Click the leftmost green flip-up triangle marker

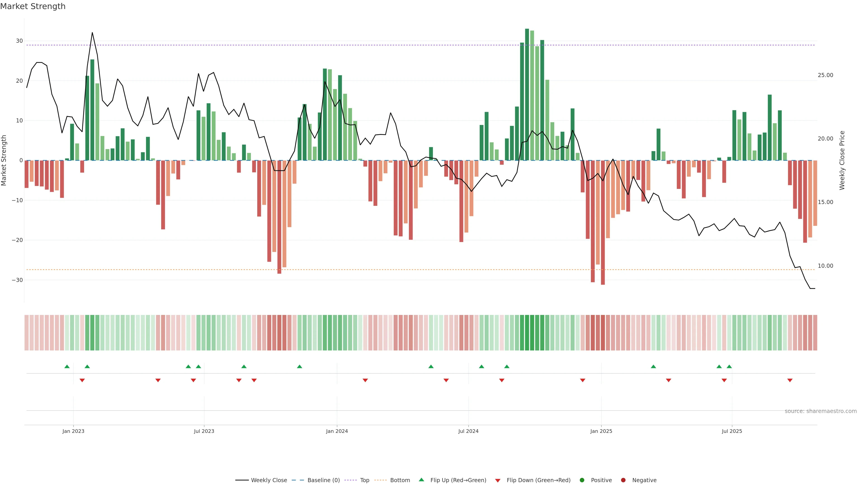pyautogui.click(x=67, y=366)
